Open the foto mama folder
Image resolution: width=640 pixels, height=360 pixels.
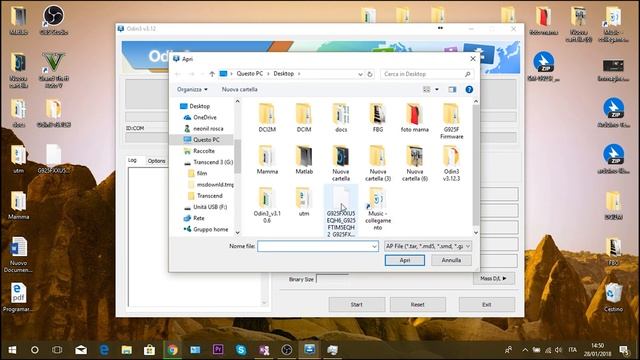coord(414,118)
